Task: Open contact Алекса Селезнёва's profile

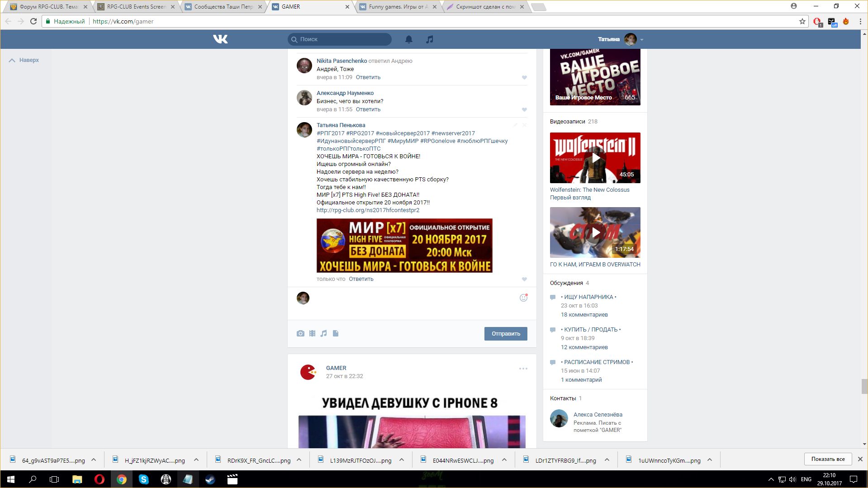Action: pos(598,415)
